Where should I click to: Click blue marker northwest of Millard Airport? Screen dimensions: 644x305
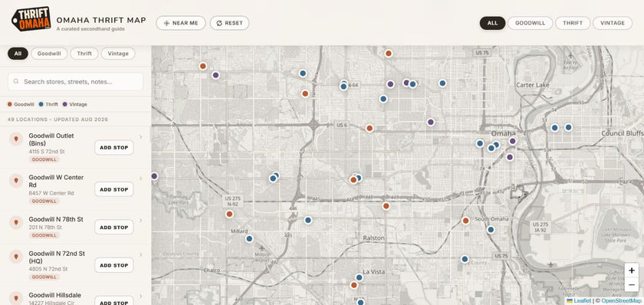[249, 238]
